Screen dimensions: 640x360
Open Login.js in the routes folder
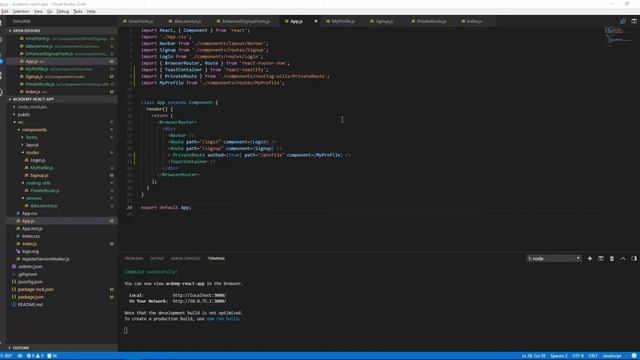coord(38,160)
